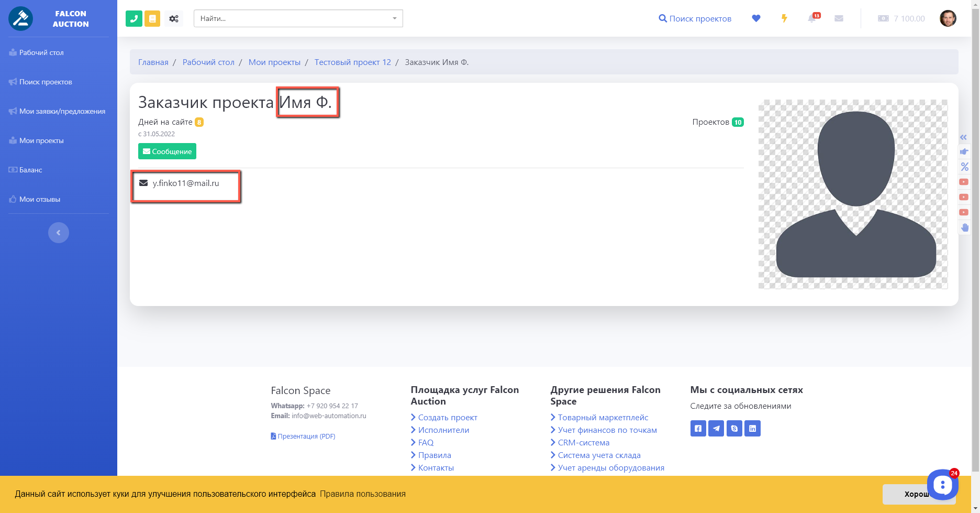
Task: Open the LinkedIn social icon
Action: tap(752, 429)
